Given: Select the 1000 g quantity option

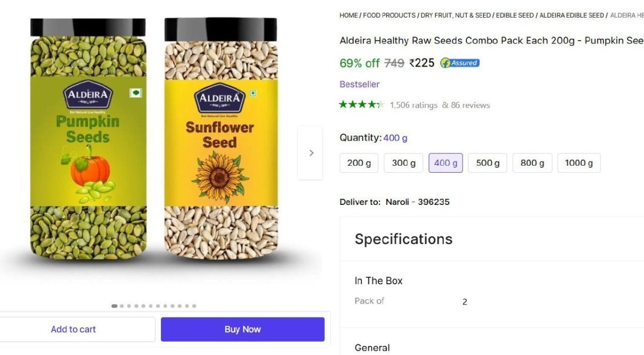Looking at the screenshot, I should pos(579,163).
